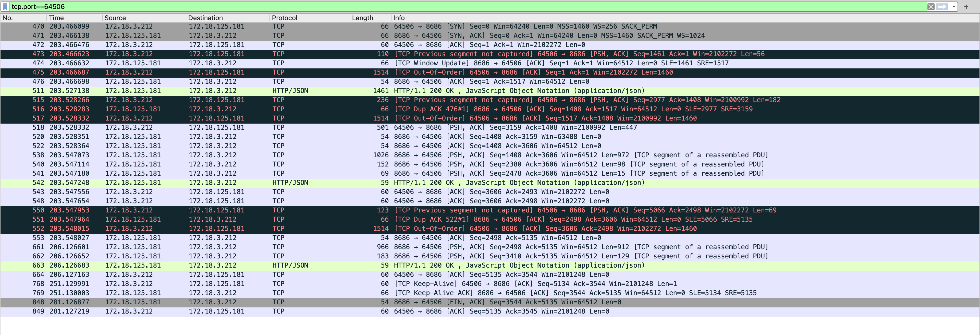
Task: Select packet 522 at time 203.528364
Action: (x=490, y=146)
